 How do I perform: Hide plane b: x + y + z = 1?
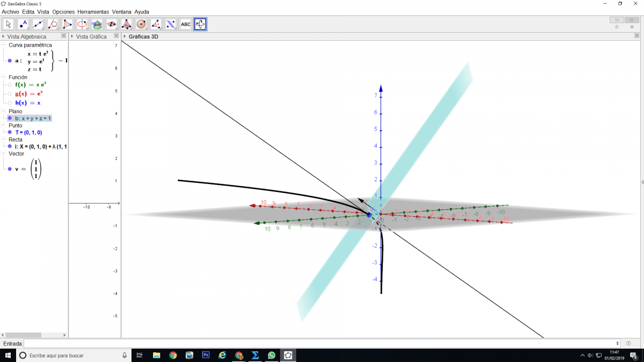click(x=10, y=118)
